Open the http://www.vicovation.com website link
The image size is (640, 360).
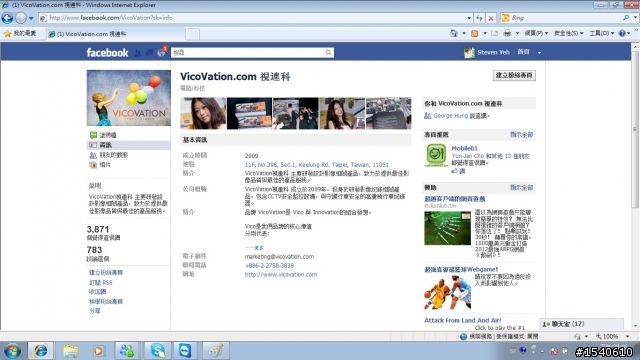coord(281,275)
